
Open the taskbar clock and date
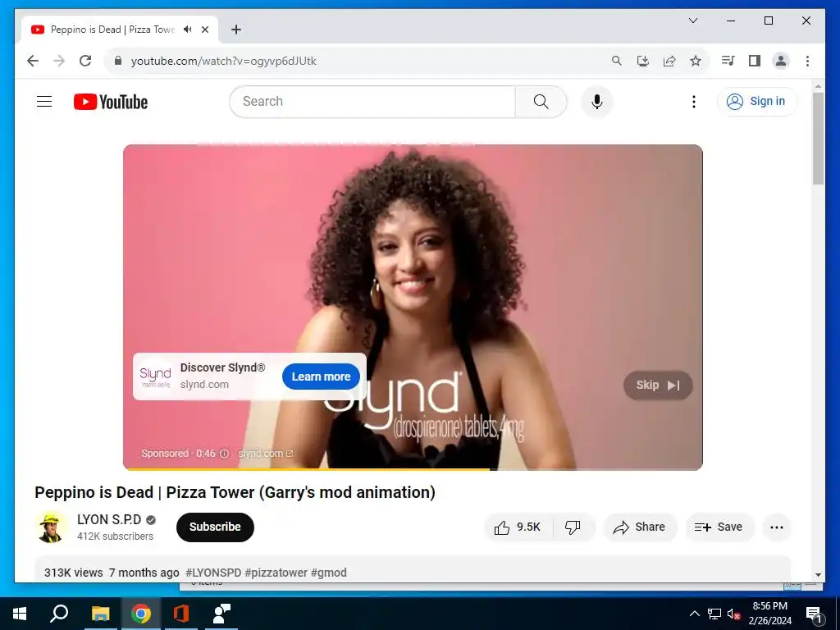click(770, 614)
